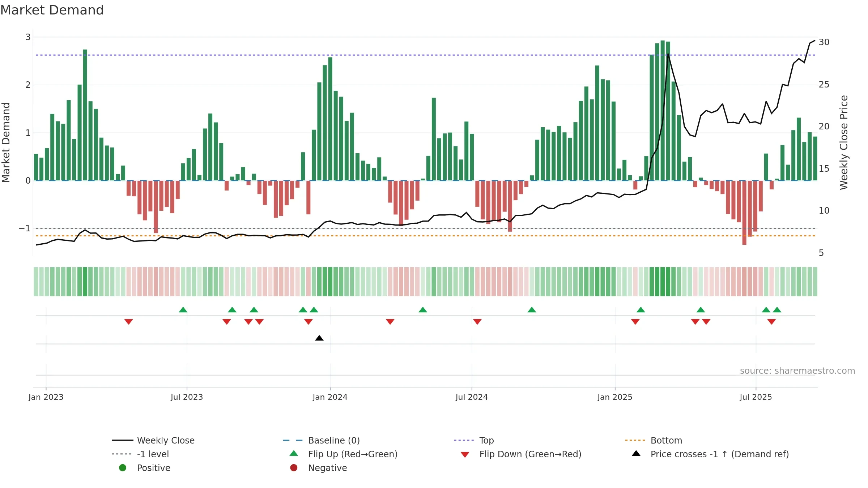Screen dimensions: 868x488
Task: Click the 5 tick on the price axis
Action: 821,253
